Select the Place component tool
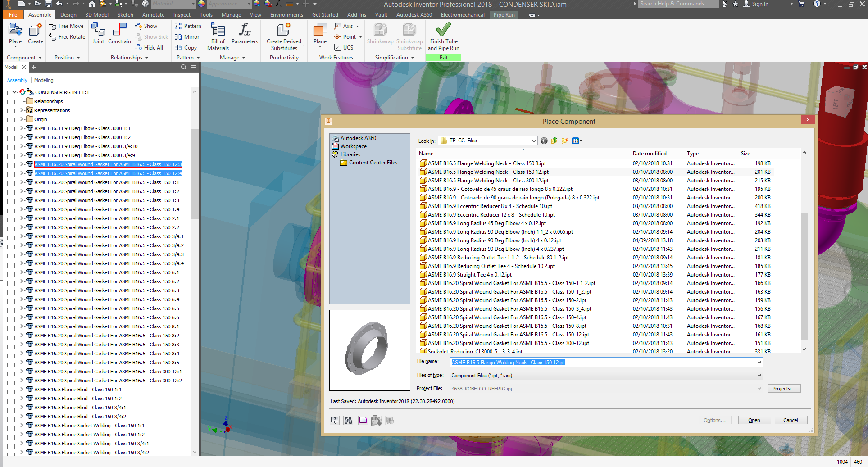Viewport: 868px width, 467px height. pos(15,34)
